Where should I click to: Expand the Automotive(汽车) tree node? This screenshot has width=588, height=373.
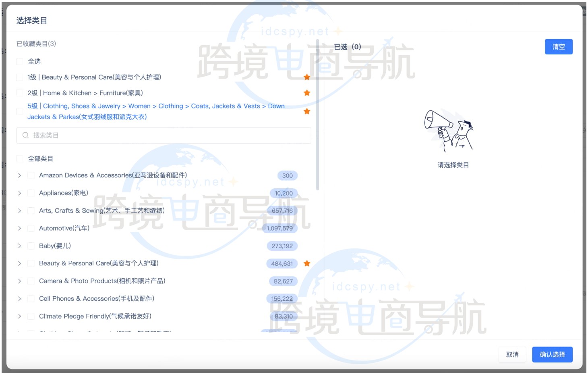click(x=19, y=228)
